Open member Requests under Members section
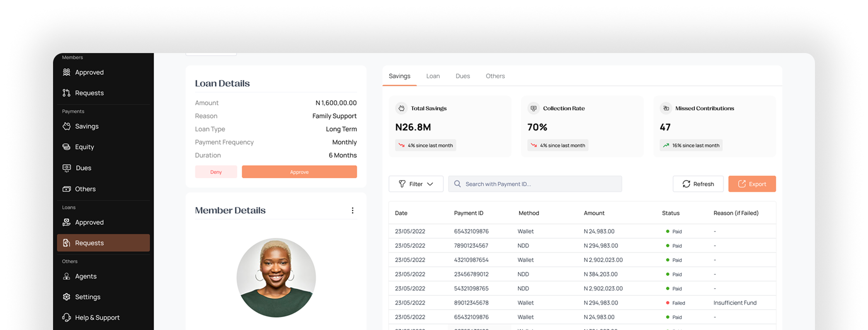The image size is (868, 330). (89, 93)
